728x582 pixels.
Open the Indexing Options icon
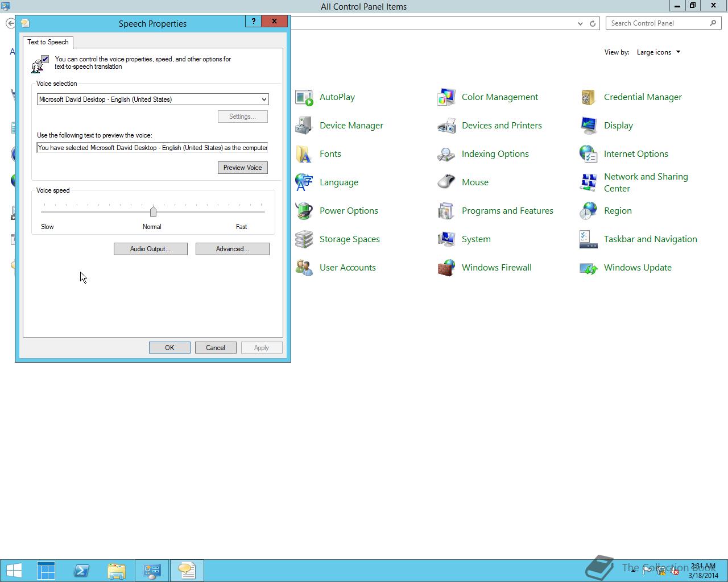point(446,154)
